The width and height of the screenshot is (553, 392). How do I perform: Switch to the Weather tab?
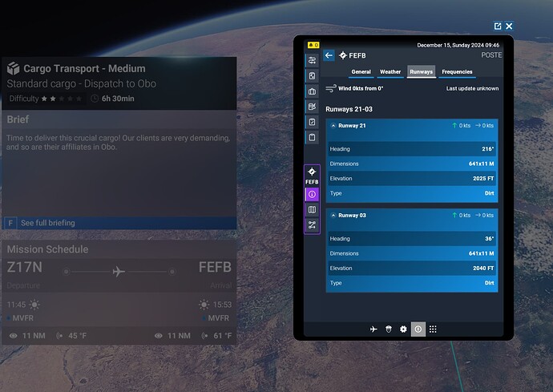tap(390, 72)
